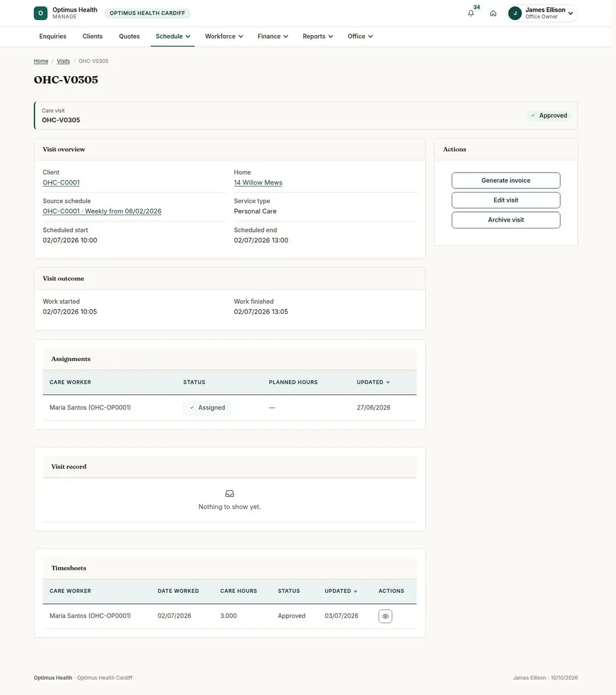Open the notifications bell
The image size is (616, 695).
pyautogui.click(x=471, y=13)
